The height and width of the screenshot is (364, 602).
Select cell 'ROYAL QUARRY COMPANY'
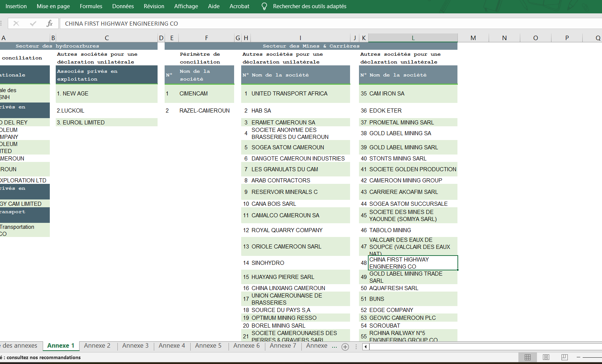[300, 230]
